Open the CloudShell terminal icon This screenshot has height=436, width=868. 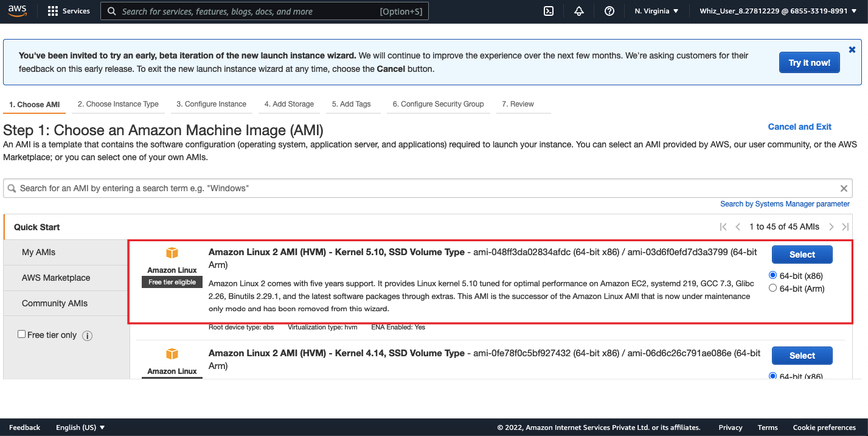click(549, 11)
